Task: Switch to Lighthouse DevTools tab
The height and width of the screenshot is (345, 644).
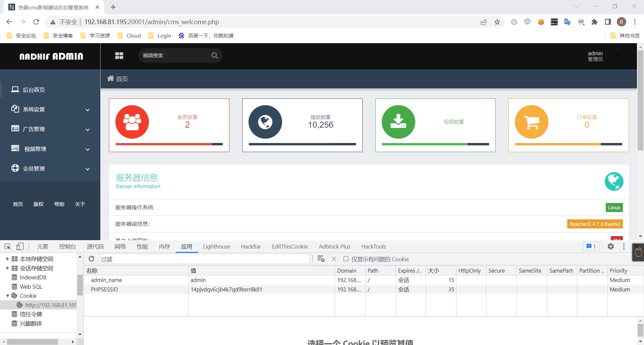Action: point(217,247)
